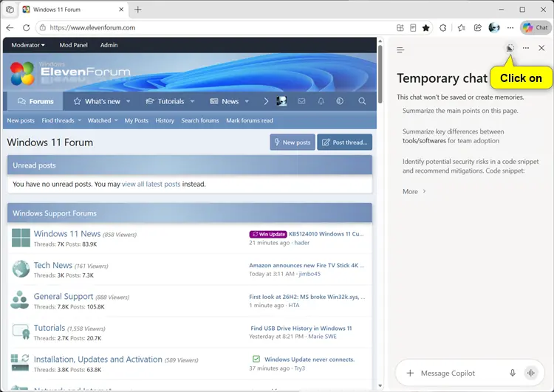This screenshot has width=554, height=392.
Task: Select Summarize the main points suggestion
Action: pos(460,111)
